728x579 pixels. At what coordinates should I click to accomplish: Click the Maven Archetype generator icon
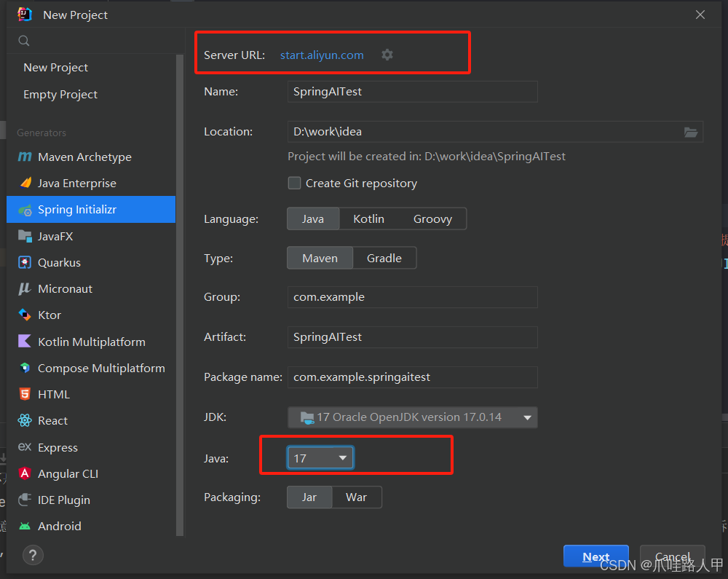tap(25, 157)
